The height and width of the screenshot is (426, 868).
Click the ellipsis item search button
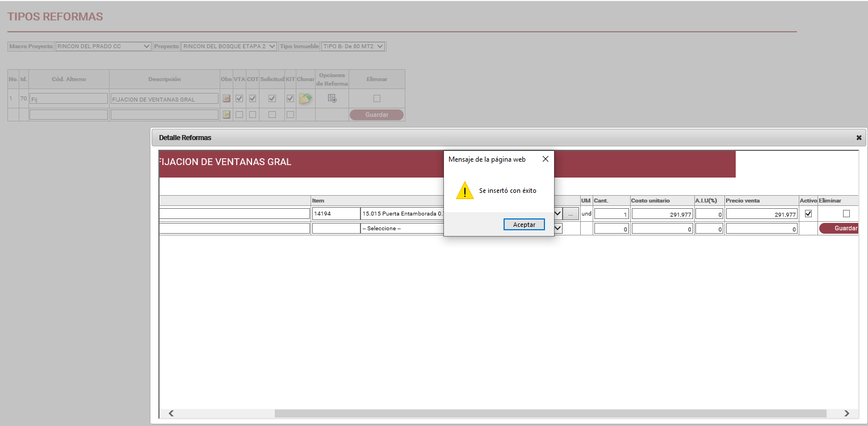pos(571,214)
